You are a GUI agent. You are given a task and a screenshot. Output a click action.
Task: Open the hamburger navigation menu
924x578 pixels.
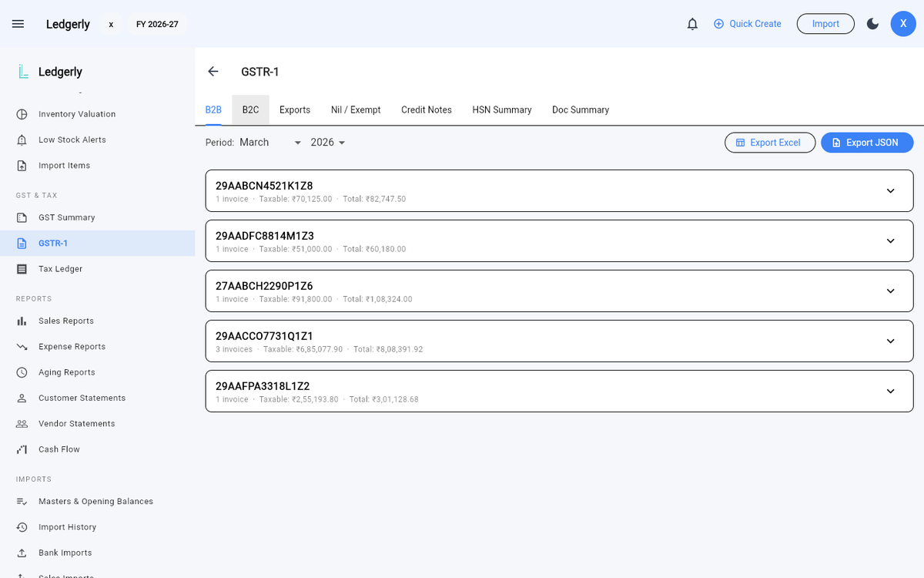(x=18, y=24)
